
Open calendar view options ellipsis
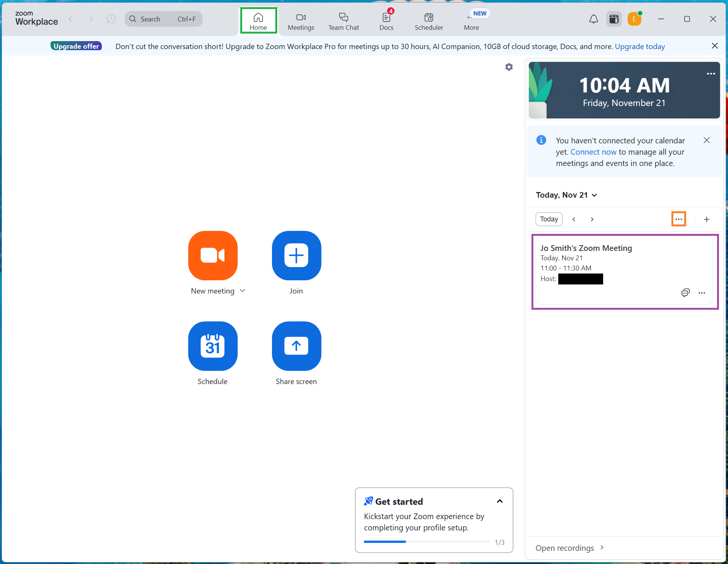[679, 219]
